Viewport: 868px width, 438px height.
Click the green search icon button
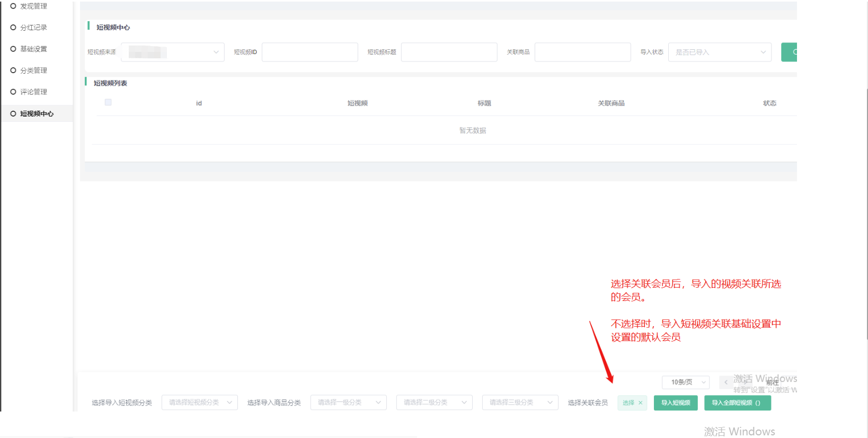[x=790, y=52]
